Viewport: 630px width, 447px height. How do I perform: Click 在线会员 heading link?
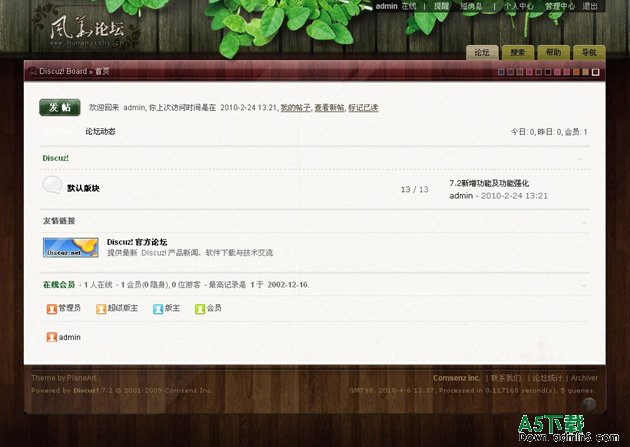coord(59,285)
